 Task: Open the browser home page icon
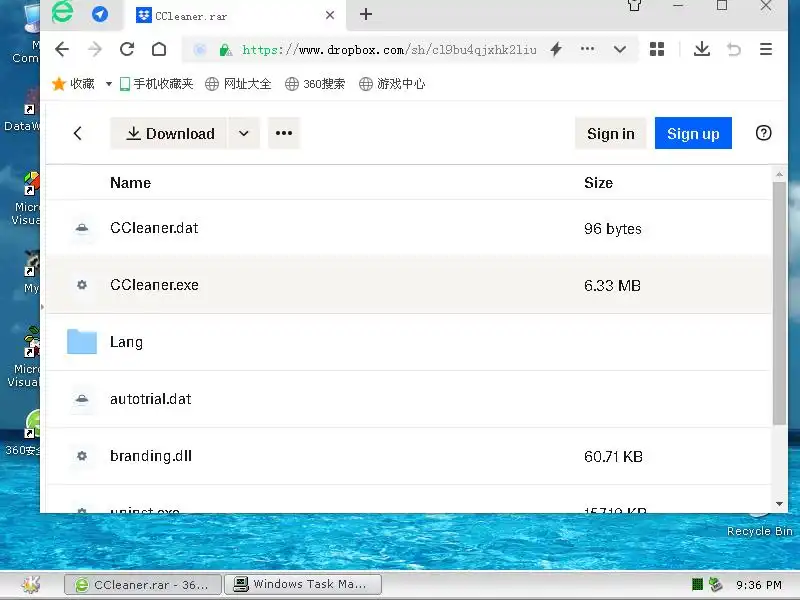point(159,49)
